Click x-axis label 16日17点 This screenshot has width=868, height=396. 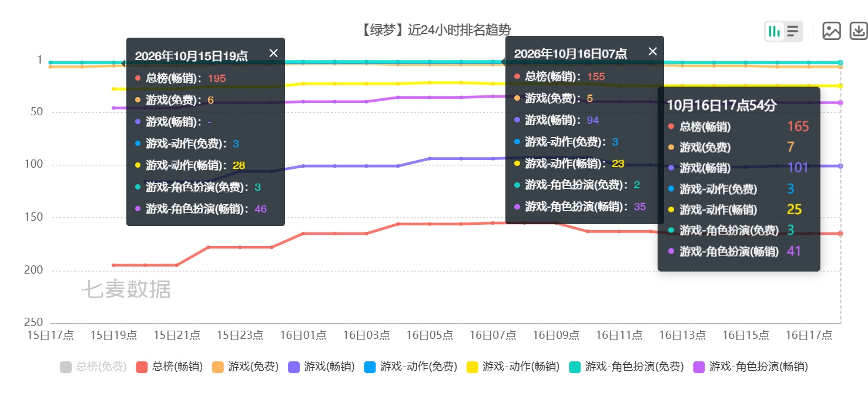pyautogui.click(x=809, y=335)
